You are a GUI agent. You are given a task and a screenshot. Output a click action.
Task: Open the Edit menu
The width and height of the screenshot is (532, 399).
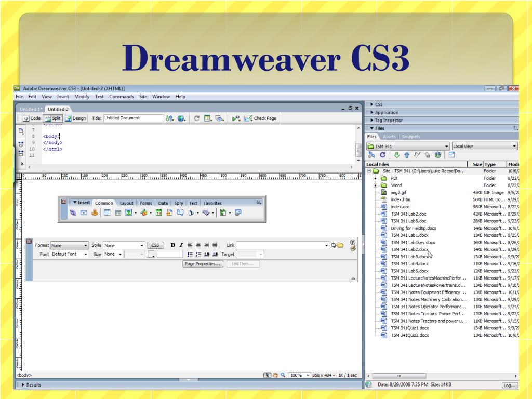tap(32, 97)
